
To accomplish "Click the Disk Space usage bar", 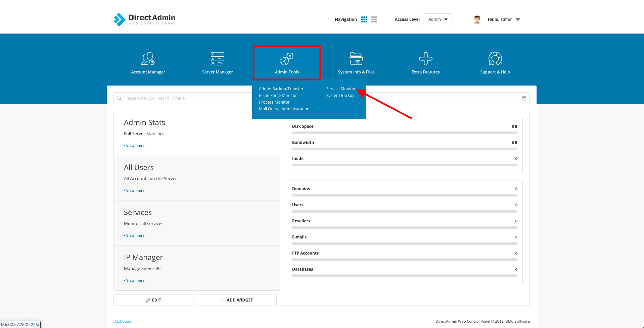I will coord(404,133).
